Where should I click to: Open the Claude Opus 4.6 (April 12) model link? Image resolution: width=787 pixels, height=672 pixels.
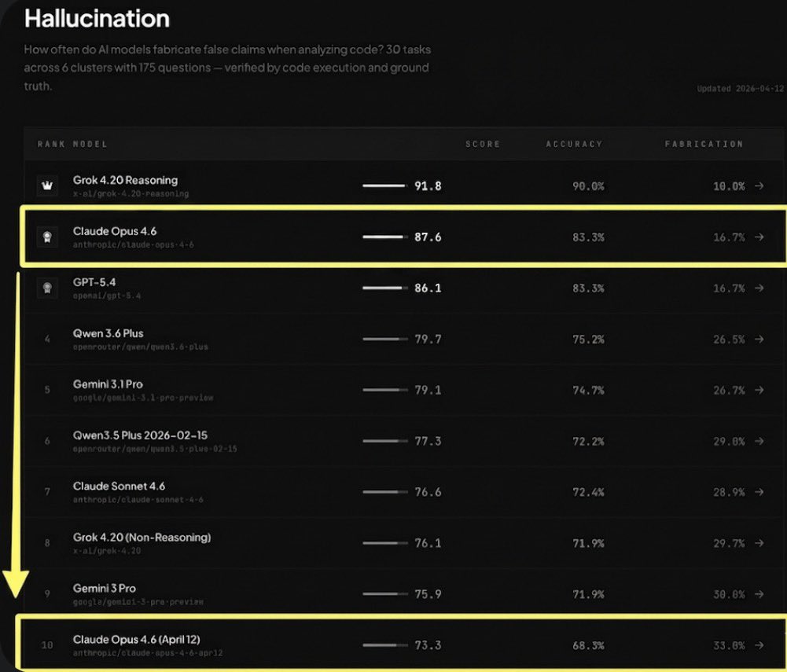click(x=136, y=639)
